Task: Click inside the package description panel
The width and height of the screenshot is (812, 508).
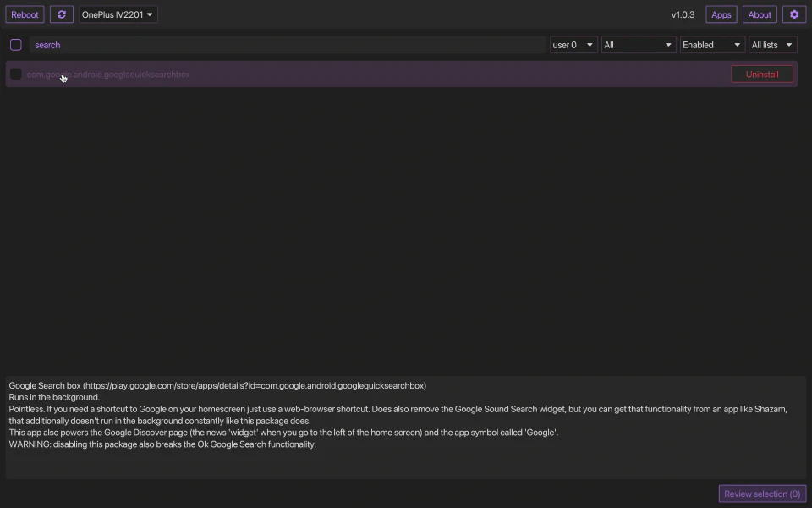Action: [406, 461]
